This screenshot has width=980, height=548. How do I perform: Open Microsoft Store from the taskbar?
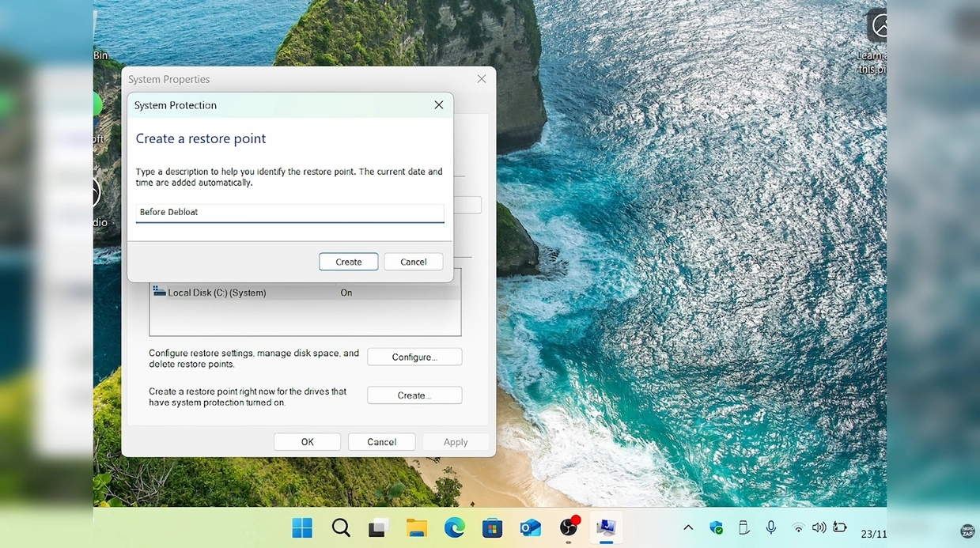pos(492,527)
